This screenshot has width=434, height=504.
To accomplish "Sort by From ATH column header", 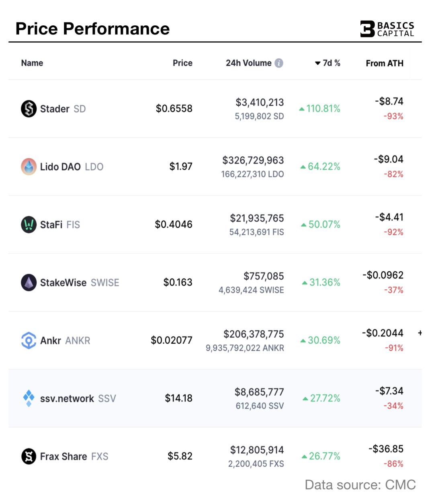I will click(x=384, y=63).
